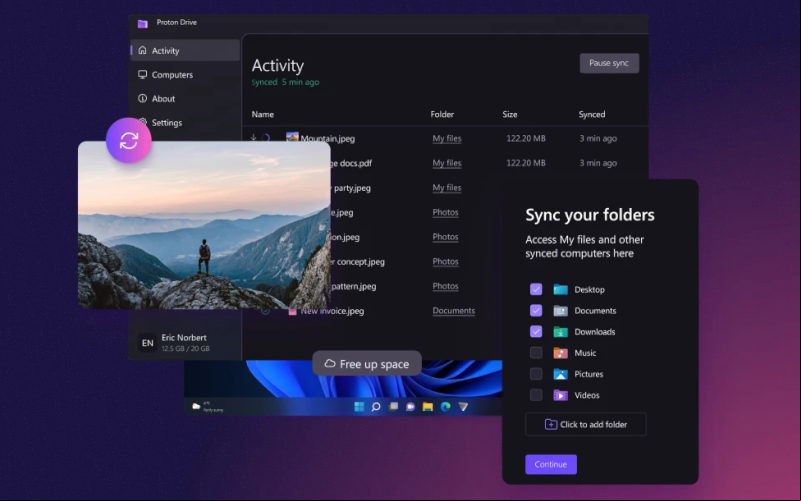Uncheck the Documents folder checkbox
This screenshot has width=801, height=501.
tap(536, 311)
